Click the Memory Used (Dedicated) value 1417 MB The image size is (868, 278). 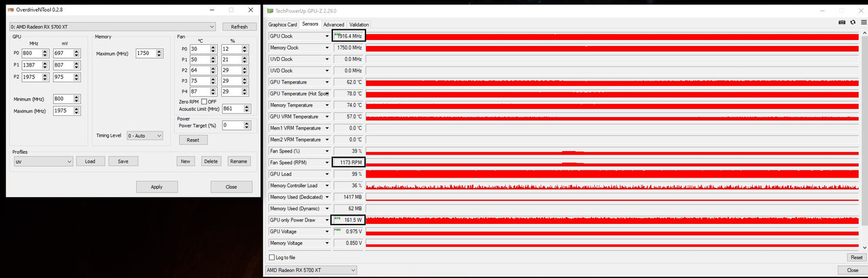click(x=349, y=197)
